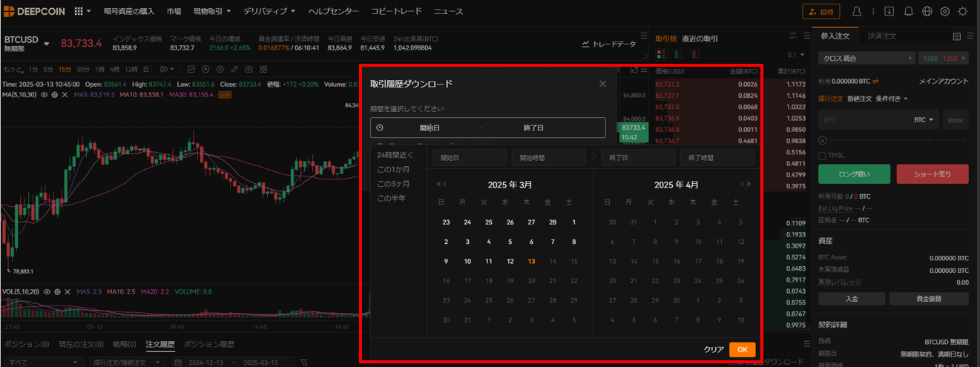980x367 pixels.
Task: Select the この1か月 quick range
Action: 393,169
